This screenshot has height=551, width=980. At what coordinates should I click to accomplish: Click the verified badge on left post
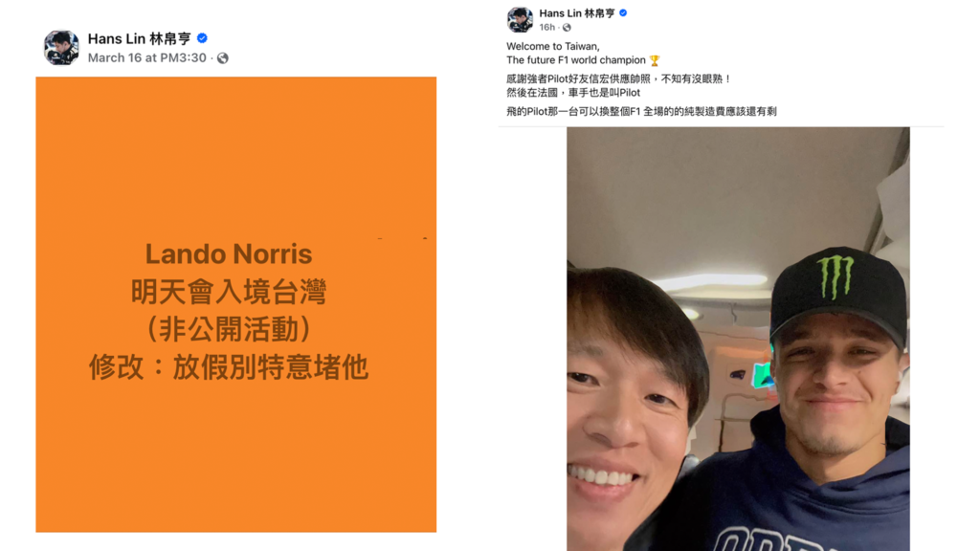coord(202,38)
